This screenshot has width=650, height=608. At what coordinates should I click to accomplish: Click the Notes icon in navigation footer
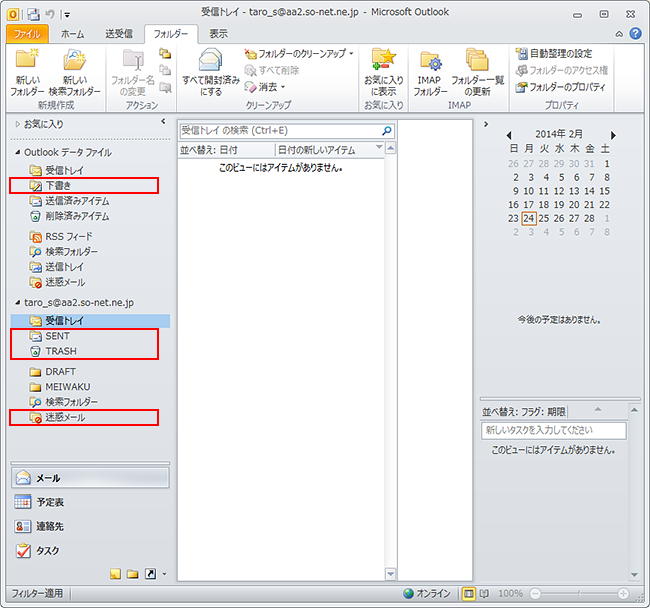pos(115,574)
